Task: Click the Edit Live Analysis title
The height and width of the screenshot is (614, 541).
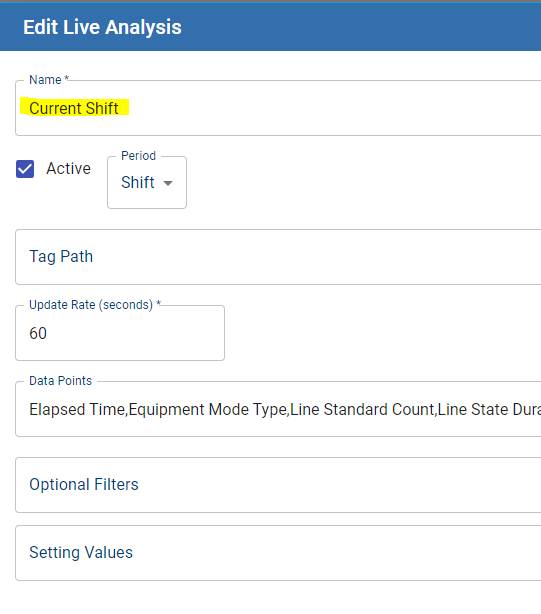Action: [x=102, y=27]
